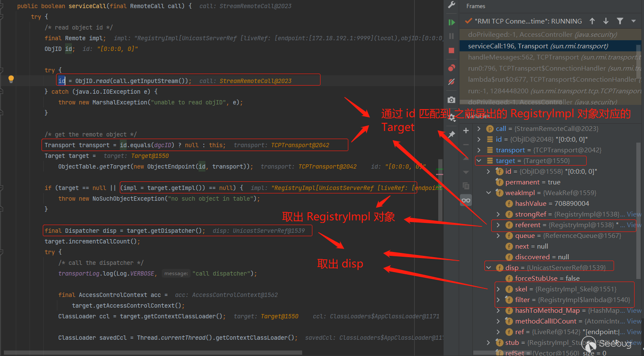
Task: Toggle the glasses show-watches button
Action: point(466,200)
